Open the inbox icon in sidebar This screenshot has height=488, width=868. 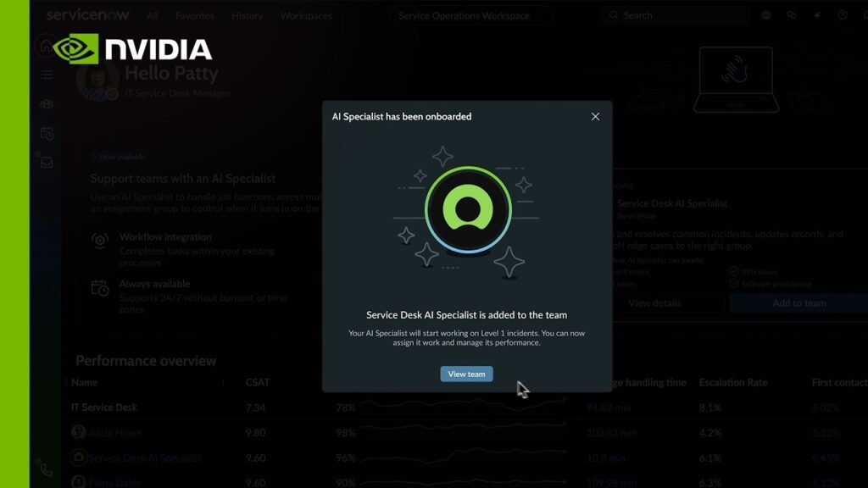point(47,162)
